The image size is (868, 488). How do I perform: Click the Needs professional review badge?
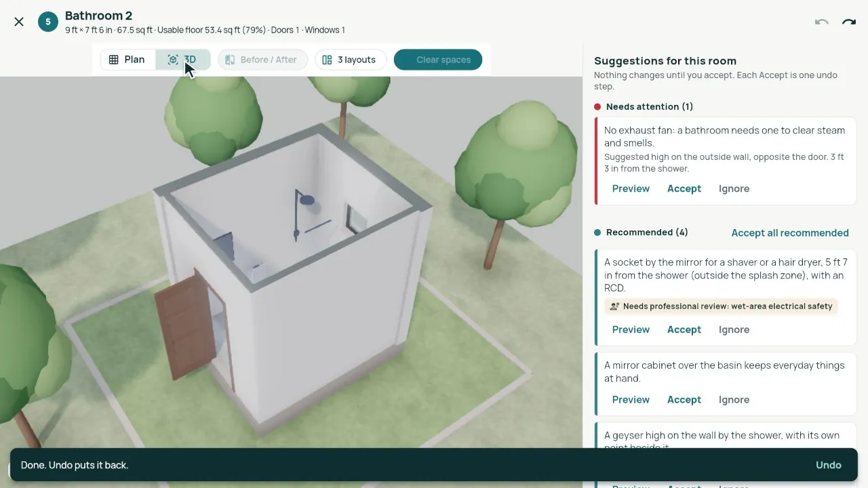click(722, 306)
